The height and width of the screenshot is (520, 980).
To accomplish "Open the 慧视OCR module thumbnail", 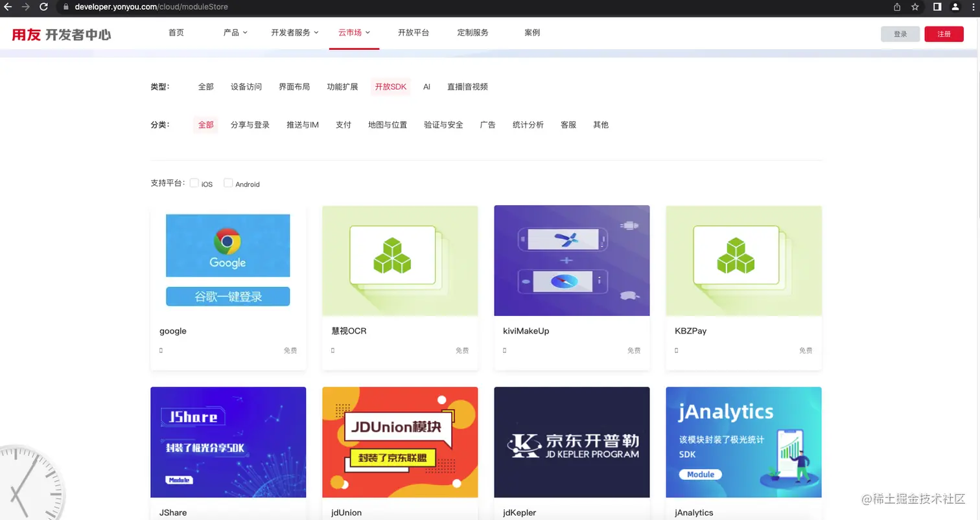I will point(400,261).
